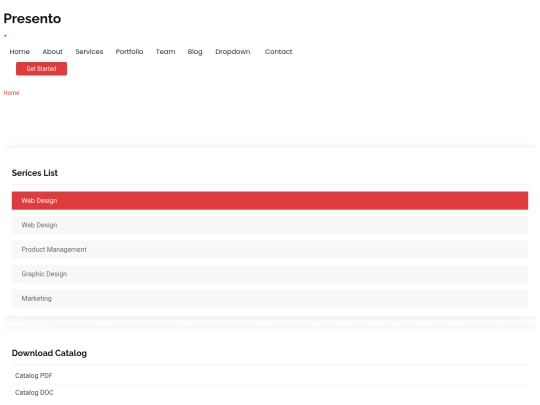
Task: Open the Blog navigation link
Action: tap(195, 52)
